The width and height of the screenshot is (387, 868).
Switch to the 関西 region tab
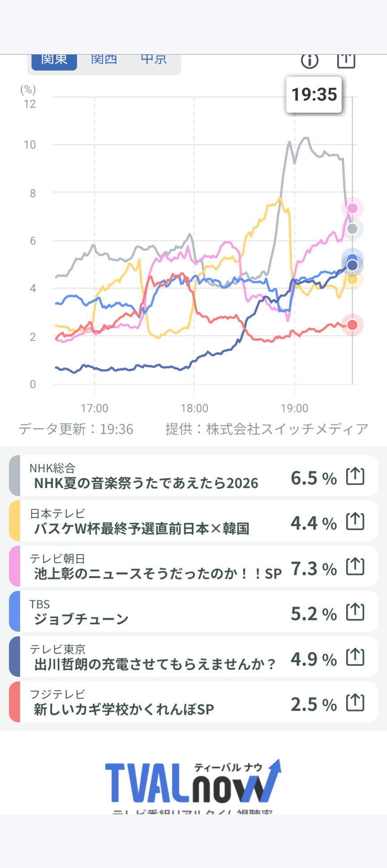(104, 60)
